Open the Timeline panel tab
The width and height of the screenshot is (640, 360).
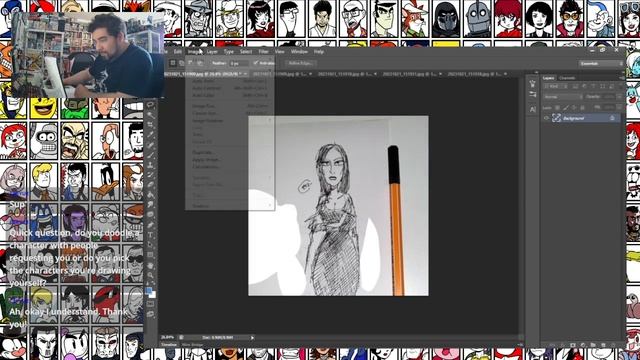click(169, 345)
